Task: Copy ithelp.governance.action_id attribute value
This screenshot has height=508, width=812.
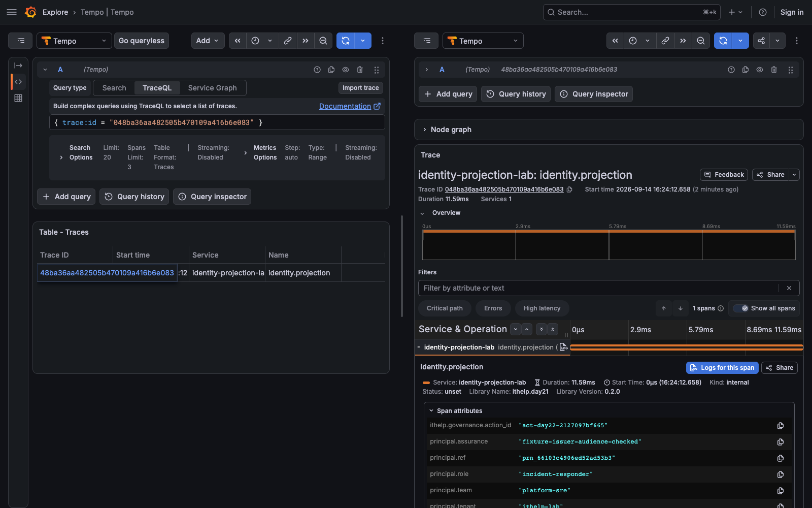Action: tap(781, 426)
